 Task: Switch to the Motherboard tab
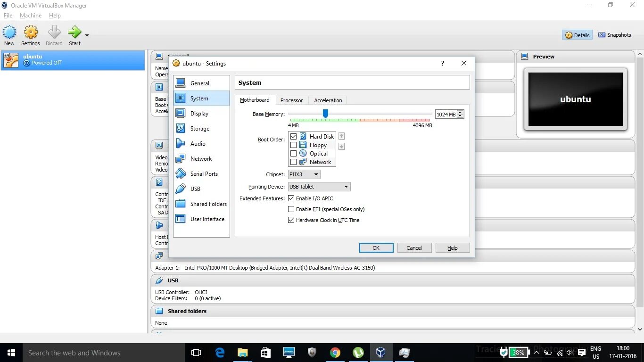coord(255,100)
